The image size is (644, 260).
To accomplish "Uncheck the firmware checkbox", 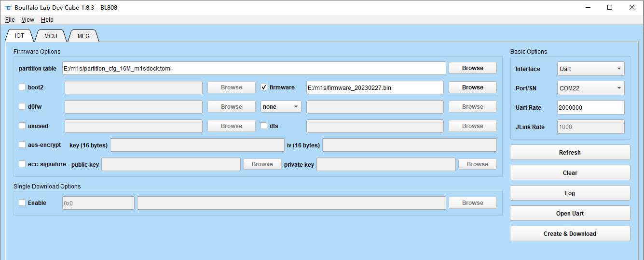I will 264,87.
